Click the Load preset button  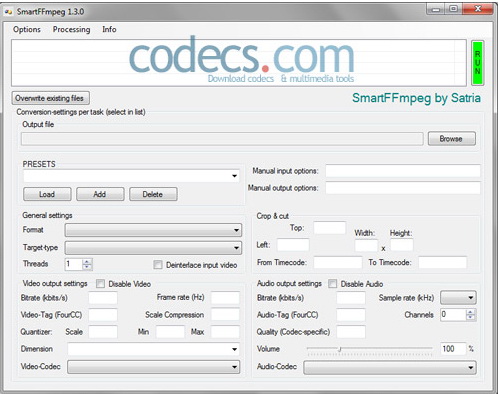[x=47, y=194]
